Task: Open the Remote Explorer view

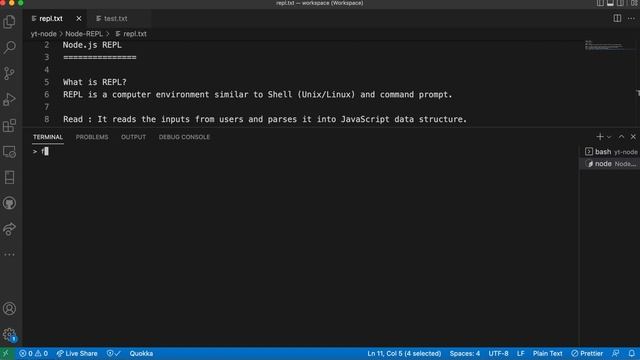Action: click(x=9, y=152)
